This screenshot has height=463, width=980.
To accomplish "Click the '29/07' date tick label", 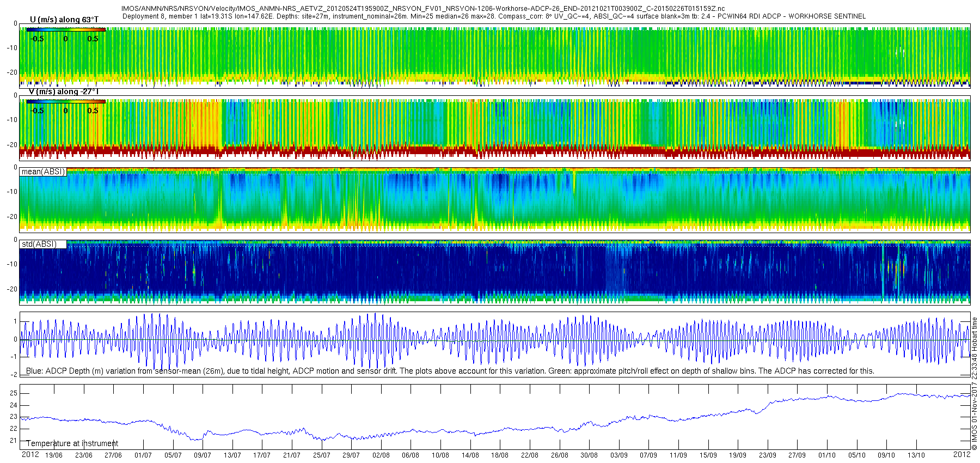I will pyautogui.click(x=351, y=455).
